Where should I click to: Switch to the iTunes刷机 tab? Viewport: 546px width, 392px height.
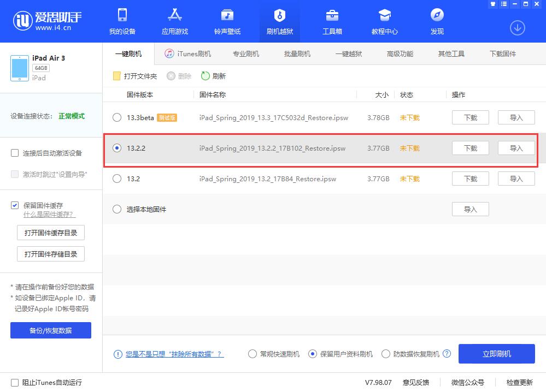coord(188,54)
